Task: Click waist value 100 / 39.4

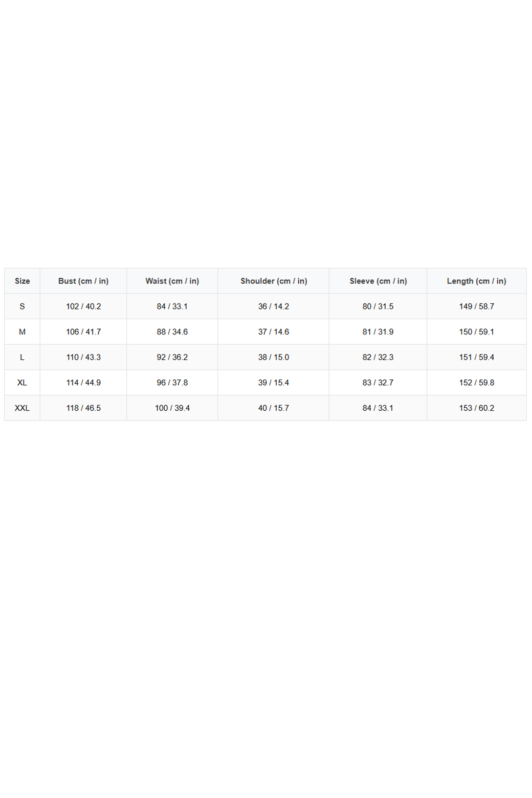Action: (x=172, y=408)
